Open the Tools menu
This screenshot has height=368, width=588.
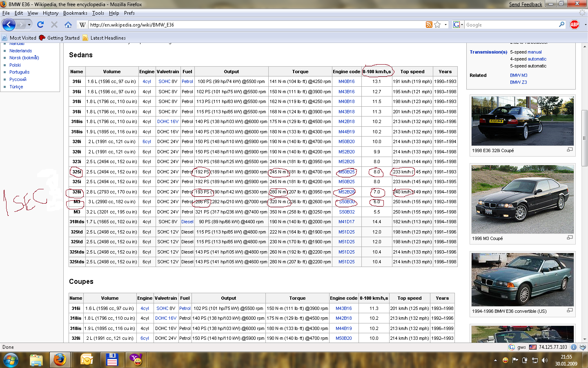click(98, 13)
